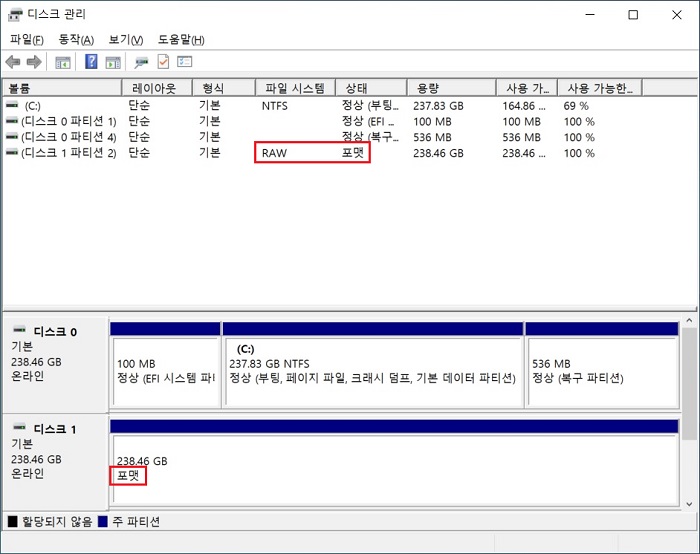Click the 디스크 0 disk icon

20,330
